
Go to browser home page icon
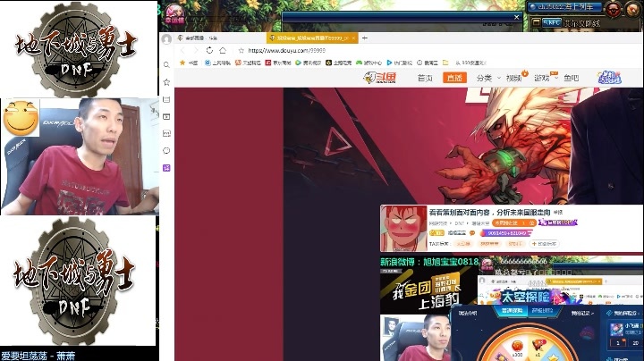[223, 50]
